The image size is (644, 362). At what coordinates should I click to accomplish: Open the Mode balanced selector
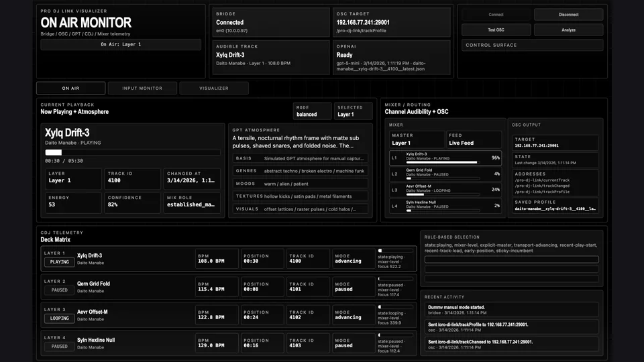click(312, 111)
